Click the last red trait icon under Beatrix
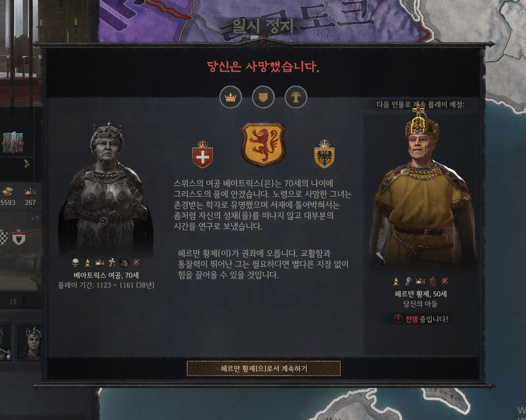Screen dimensions: 526x420 136,262
